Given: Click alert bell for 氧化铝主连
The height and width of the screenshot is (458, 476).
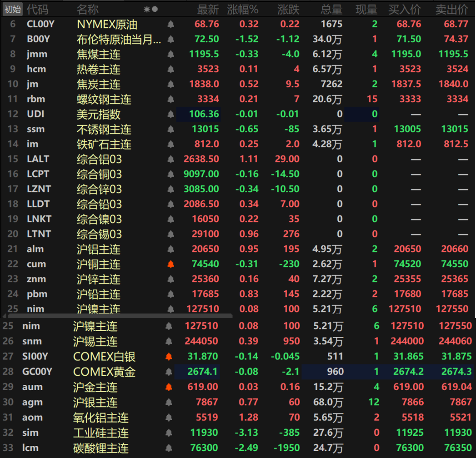Looking at the screenshot, I should pos(169,418).
